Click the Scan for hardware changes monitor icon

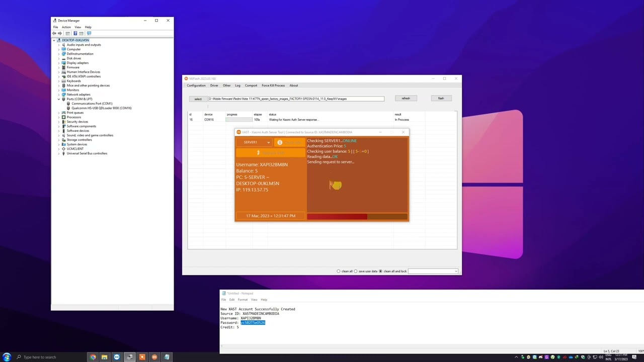[x=89, y=33]
